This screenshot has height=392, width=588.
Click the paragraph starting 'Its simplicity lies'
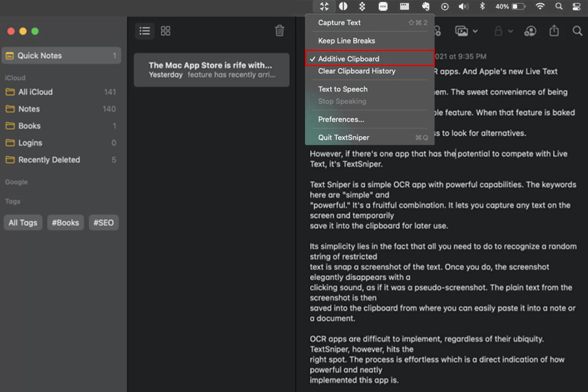(443, 282)
